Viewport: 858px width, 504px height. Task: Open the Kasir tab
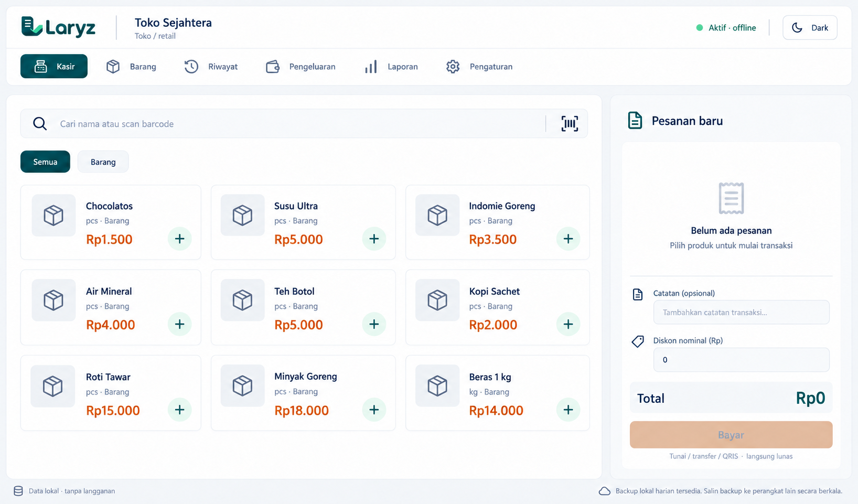pyautogui.click(x=54, y=67)
